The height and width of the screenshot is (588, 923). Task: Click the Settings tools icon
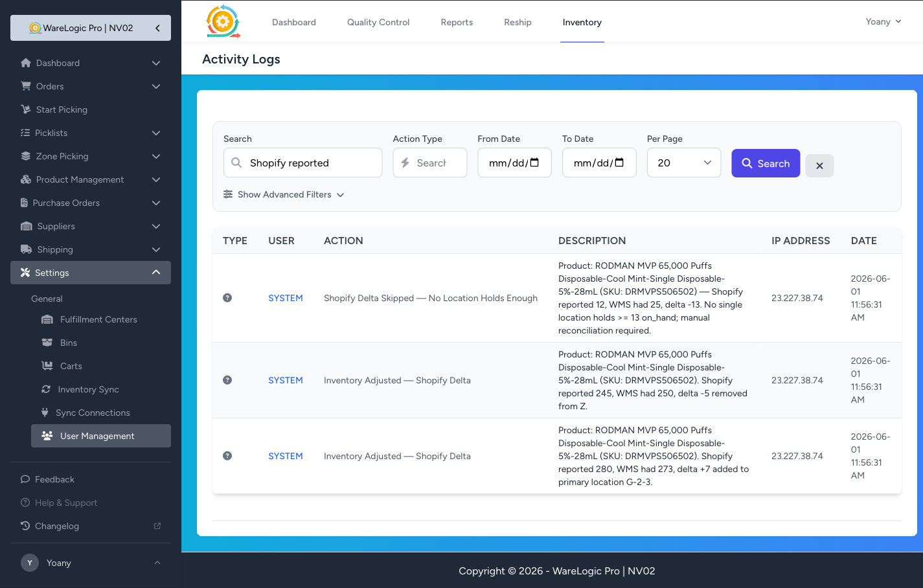coord(25,273)
